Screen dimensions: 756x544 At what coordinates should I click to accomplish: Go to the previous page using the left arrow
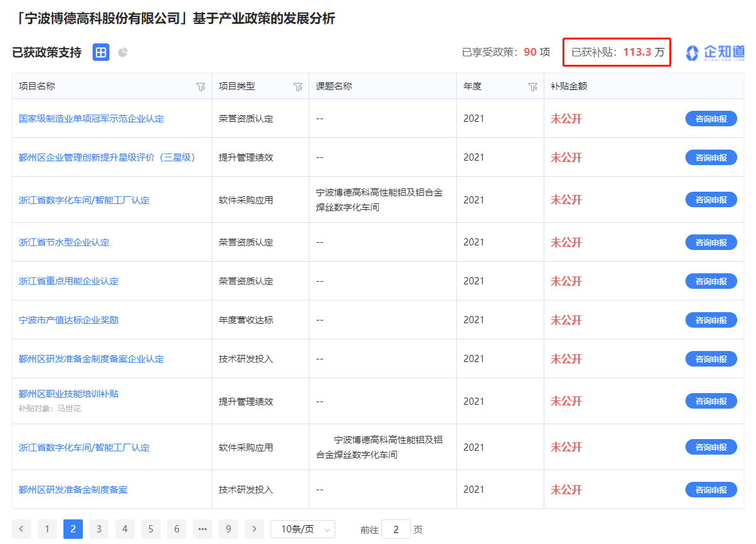21,529
